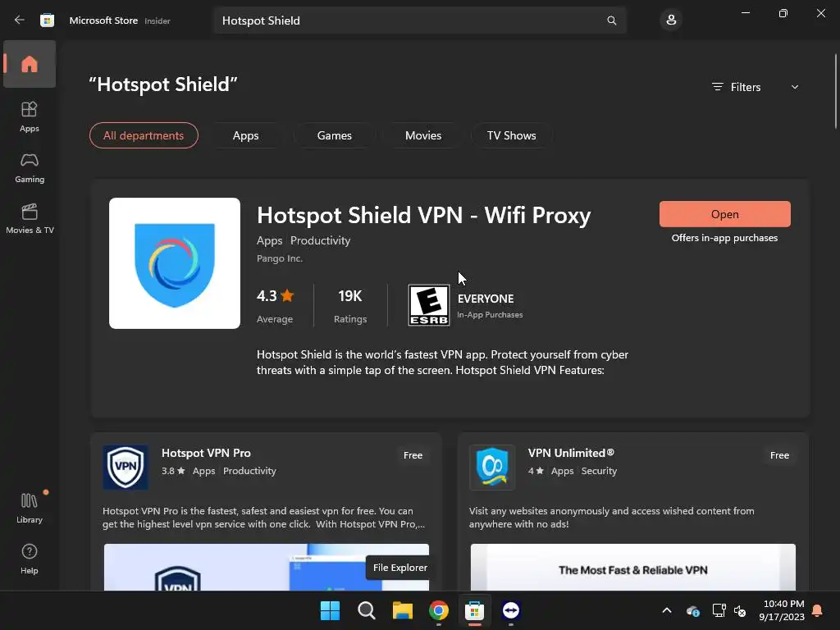Select the Games department tab

335,135
